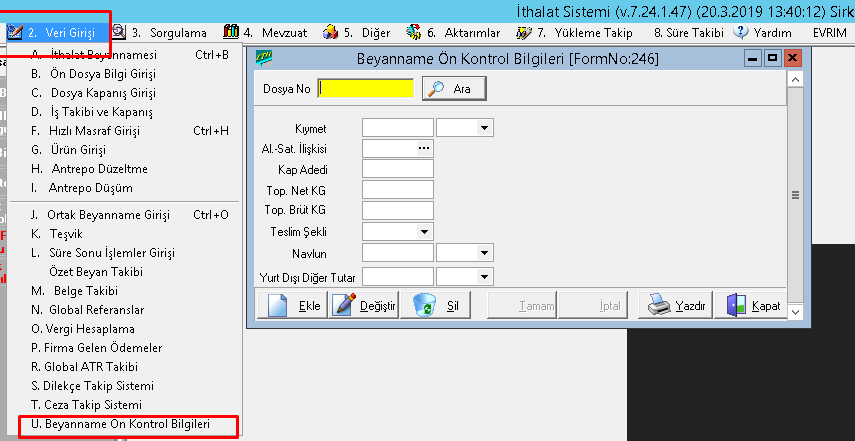
Task: Click the Mevzuat books icon
Action: point(231,33)
